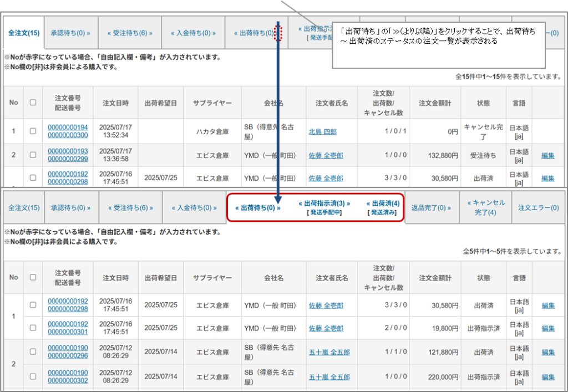Open order number 00000000194
This screenshot has width=568, height=392.
[68, 128]
